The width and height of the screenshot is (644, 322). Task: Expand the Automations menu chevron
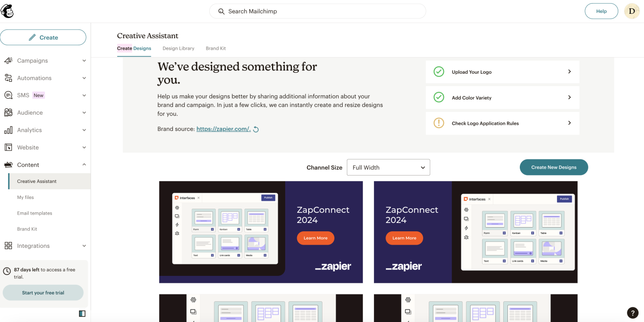click(84, 78)
